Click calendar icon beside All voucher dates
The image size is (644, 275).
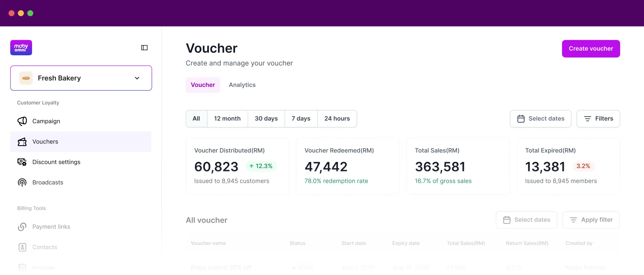coord(507,220)
